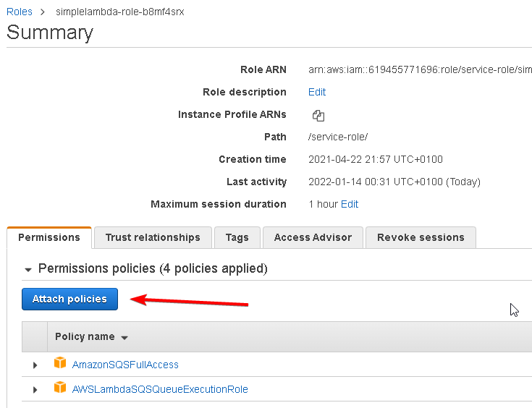Click the Attach policies button
This screenshot has width=532, height=408.
[70, 299]
